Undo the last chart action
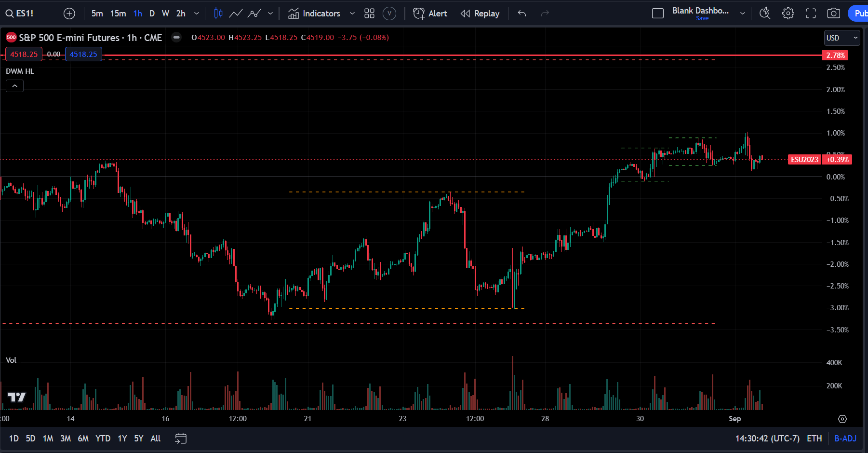Image resolution: width=868 pixels, height=453 pixels. pos(521,14)
